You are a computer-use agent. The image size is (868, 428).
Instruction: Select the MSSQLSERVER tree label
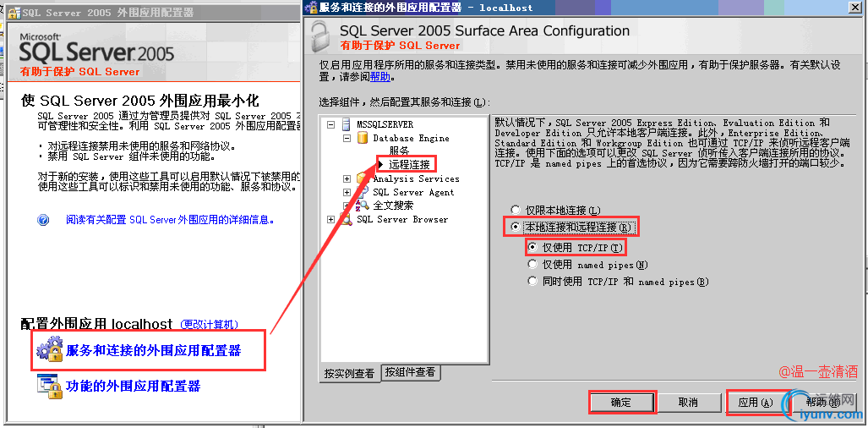[x=385, y=124]
